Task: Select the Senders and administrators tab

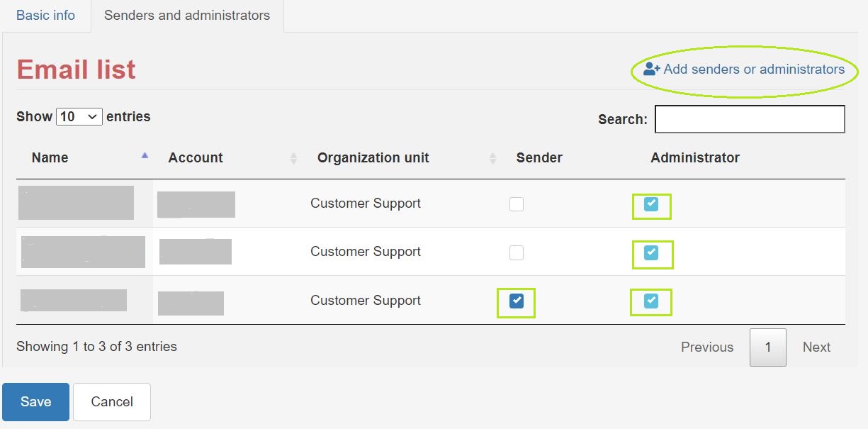Action: pos(187,16)
